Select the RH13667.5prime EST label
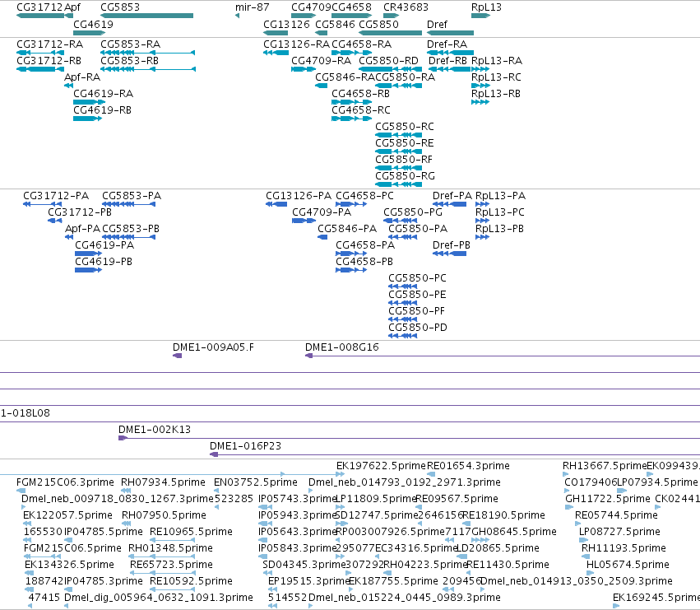The width and height of the screenshot is (700, 610). point(605,466)
